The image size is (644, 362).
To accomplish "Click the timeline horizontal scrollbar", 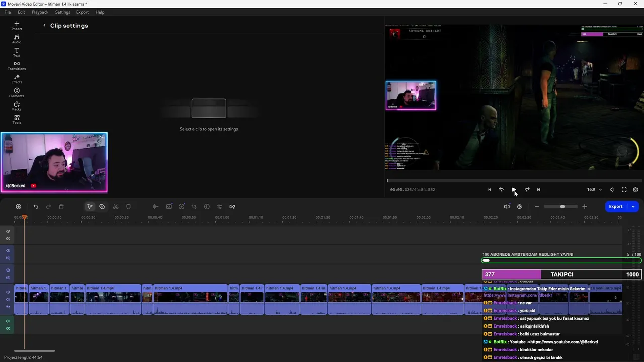I will 34,351.
